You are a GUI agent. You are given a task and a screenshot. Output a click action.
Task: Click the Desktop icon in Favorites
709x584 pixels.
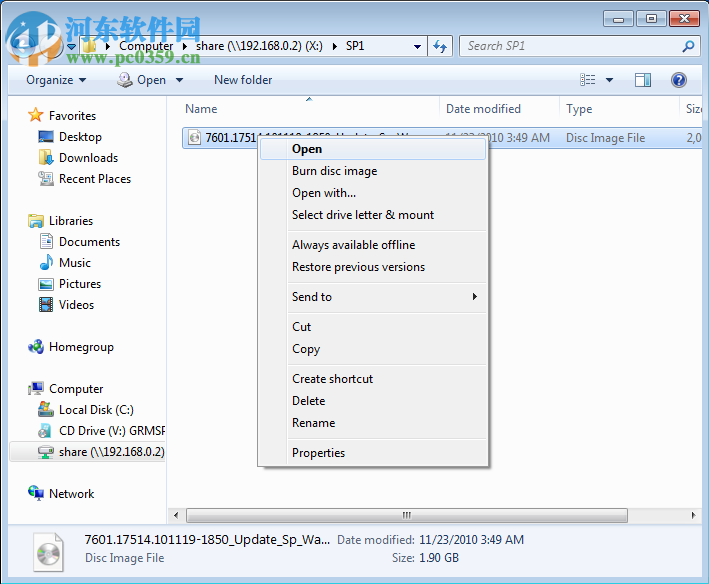(x=46, y=137)
